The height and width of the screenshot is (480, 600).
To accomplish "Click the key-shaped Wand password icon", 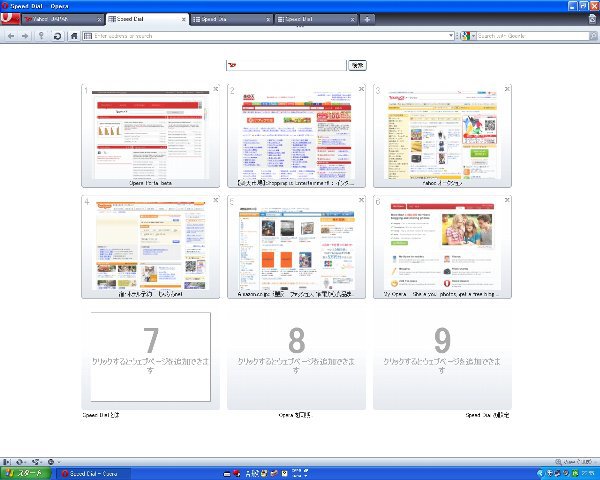I will tap(41, 36).
